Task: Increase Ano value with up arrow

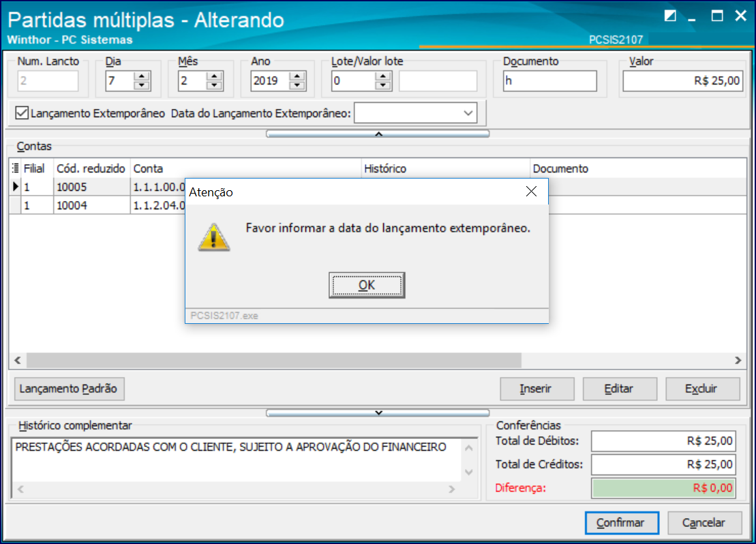Action: 297,76
